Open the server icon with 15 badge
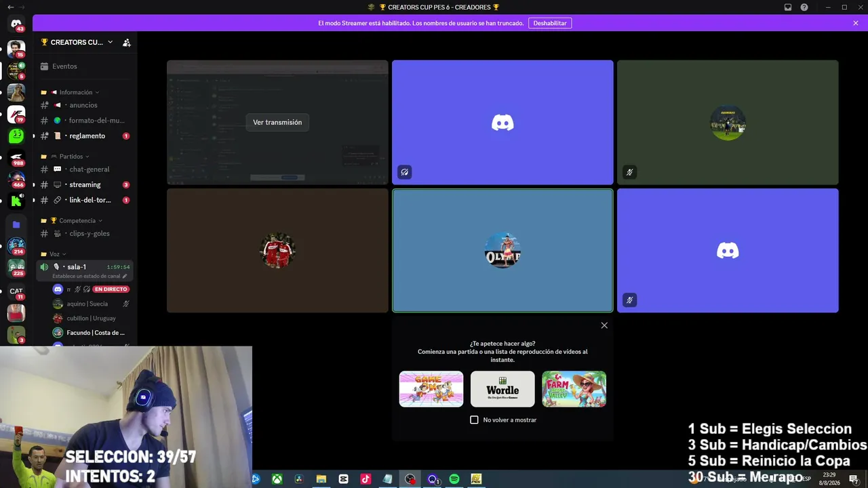868x488 pixels. pos(16,49)
